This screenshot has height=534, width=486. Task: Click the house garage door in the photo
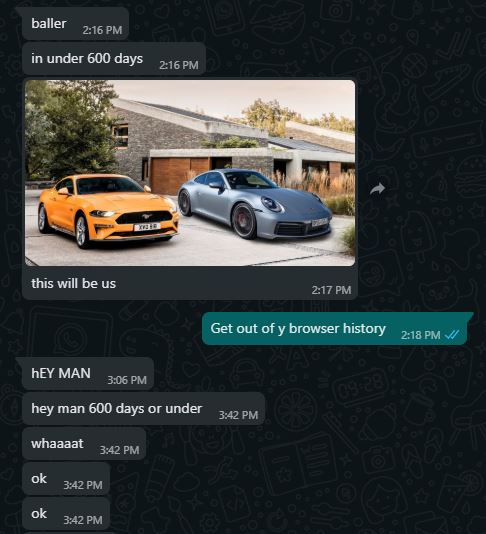coord(180,174)
